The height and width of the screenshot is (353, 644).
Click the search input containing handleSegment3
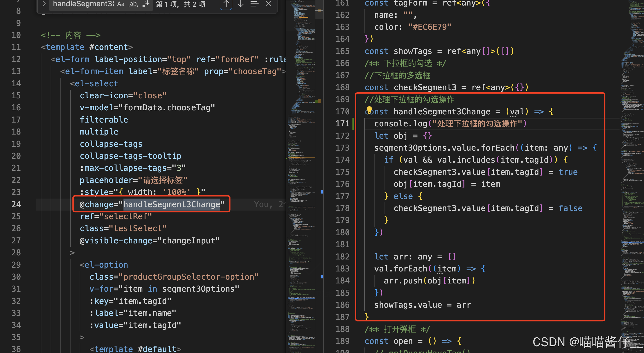click(82, 4)
